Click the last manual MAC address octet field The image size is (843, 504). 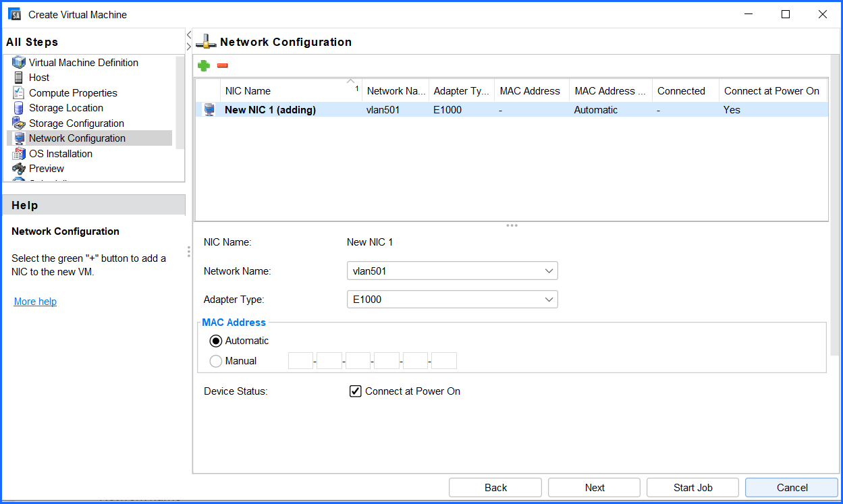click(x=444, y=361)
